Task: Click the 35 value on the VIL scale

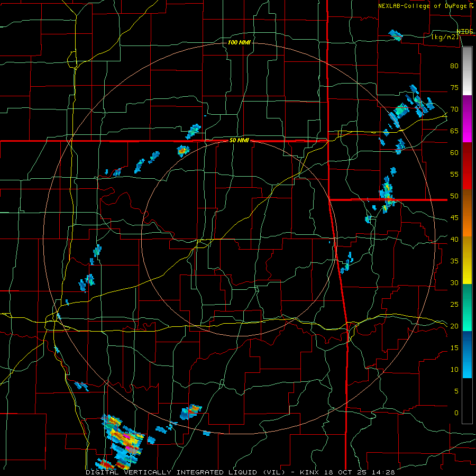Action: click(x=454, y=261)
